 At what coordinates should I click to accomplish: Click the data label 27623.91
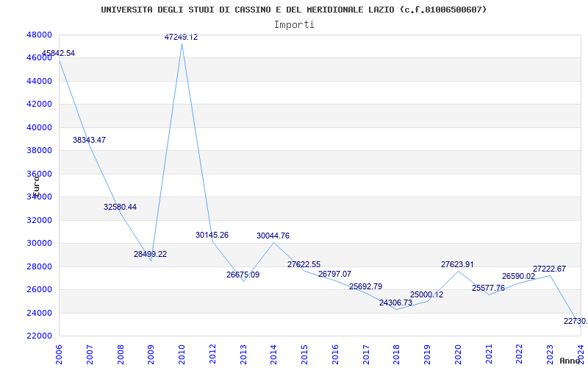(457, 264)
